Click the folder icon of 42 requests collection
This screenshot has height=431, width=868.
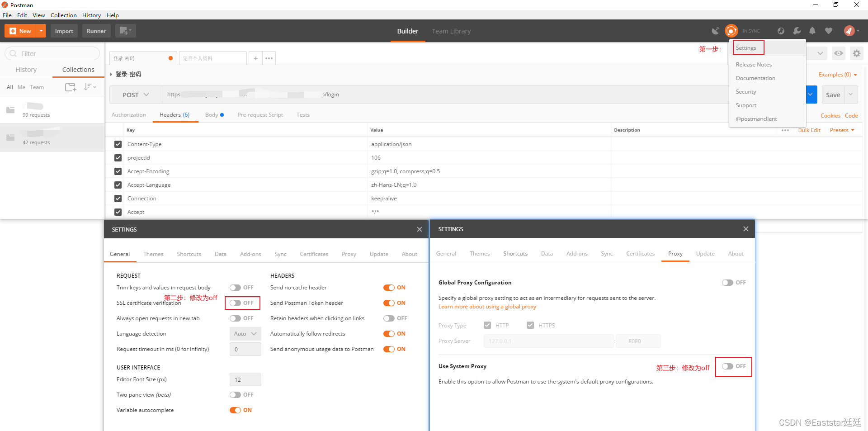click(10, 137)
